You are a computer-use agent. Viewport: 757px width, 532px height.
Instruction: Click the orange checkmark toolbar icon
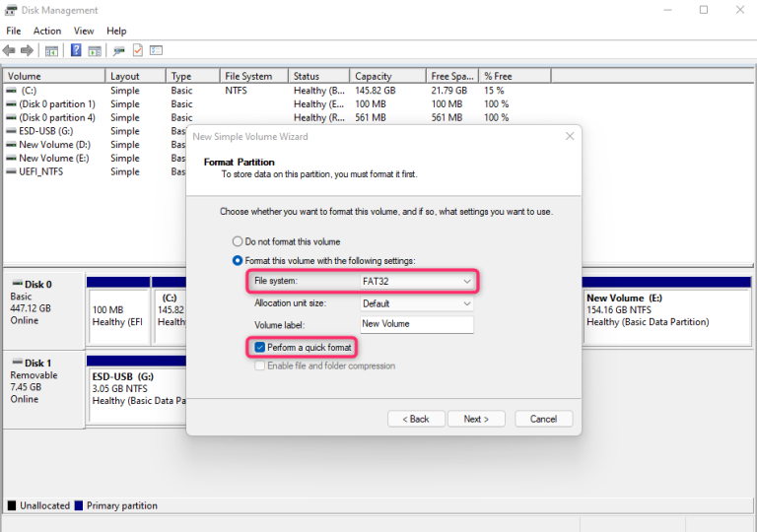click(x=138, y=50)
